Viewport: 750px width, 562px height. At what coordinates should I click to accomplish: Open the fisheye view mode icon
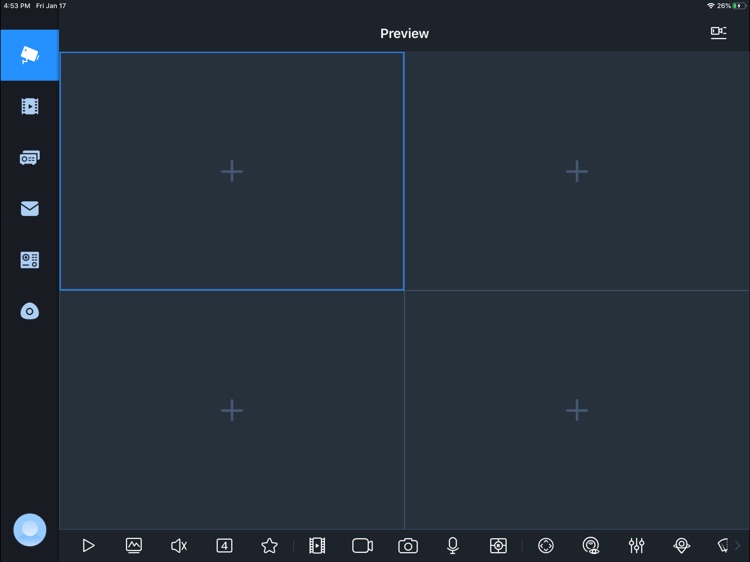591,545
